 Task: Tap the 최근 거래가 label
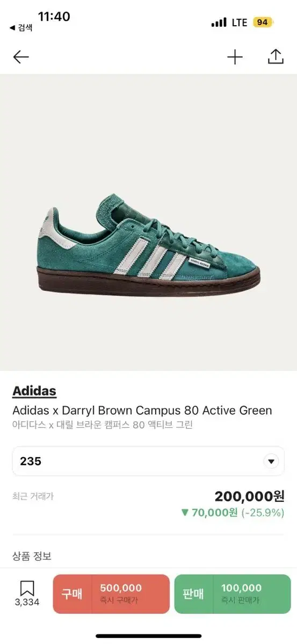click(33, 496)
